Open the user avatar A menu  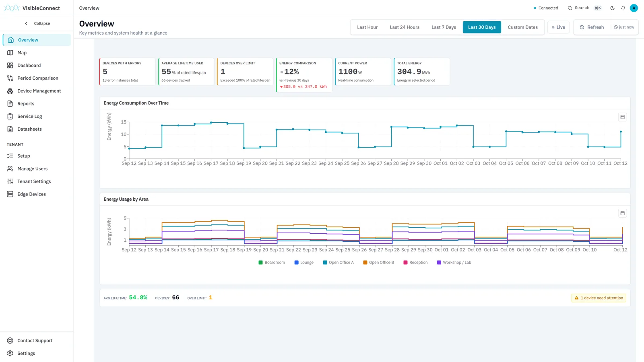(x=634, y=8)
